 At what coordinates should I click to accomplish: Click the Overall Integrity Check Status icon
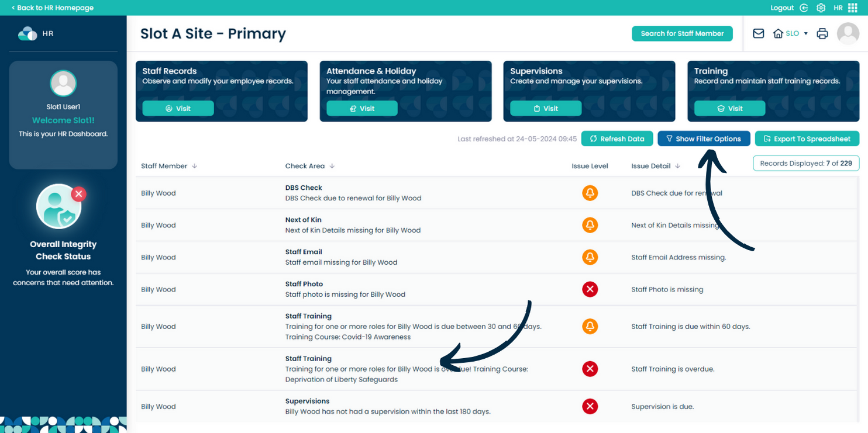tap(59, 206)
